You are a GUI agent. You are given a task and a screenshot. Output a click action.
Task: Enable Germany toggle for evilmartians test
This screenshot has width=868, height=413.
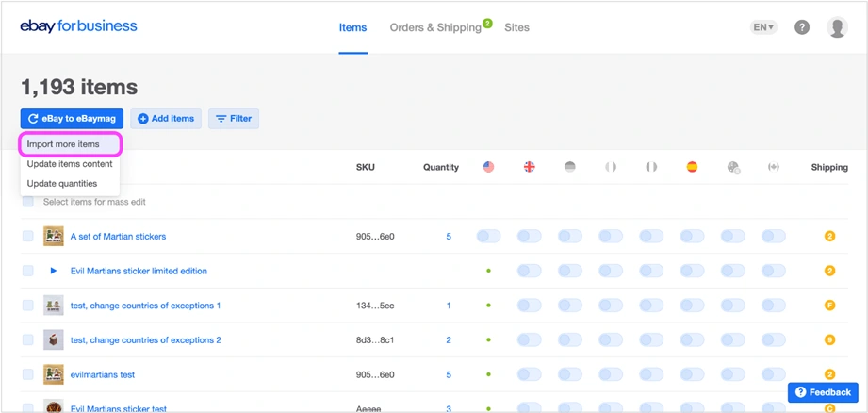click(570, 374)
